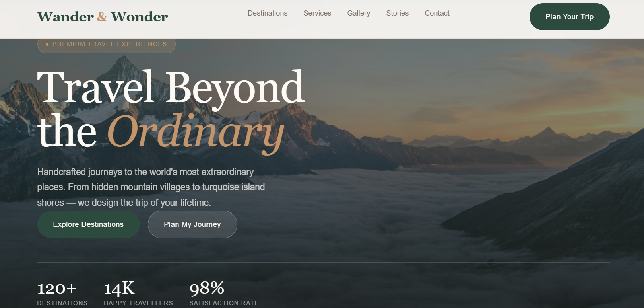Viewport: 644px width, 308px height.
Task: Select Gallery in the navigation bar
Action: (359, 13)
